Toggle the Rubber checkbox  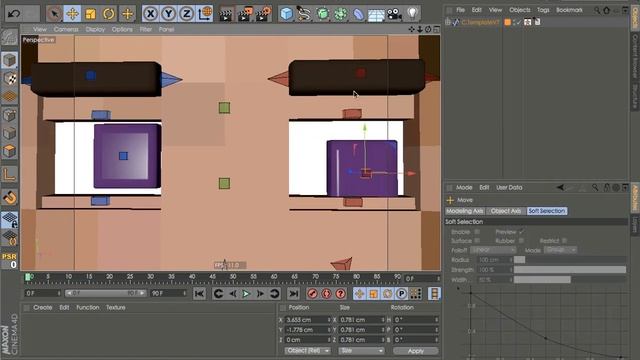521,241
